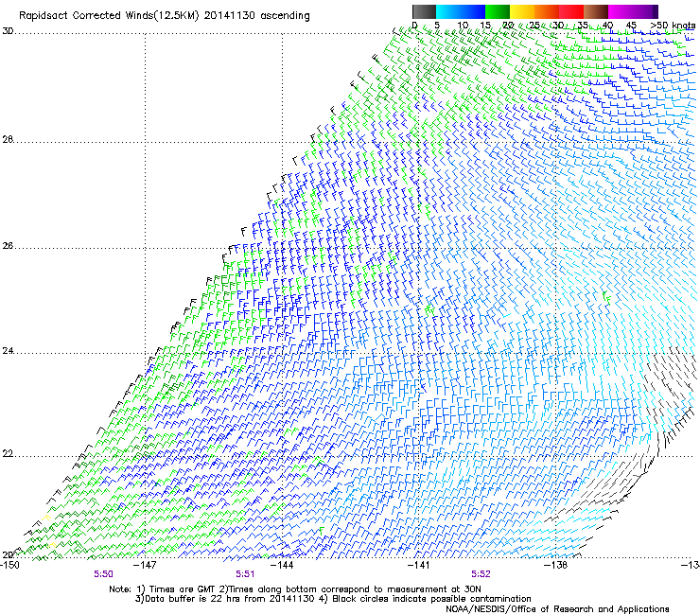700x615 pixels.
Task: Click the orange 25-30 knots legend segment
Action: (x=547, y=11)
